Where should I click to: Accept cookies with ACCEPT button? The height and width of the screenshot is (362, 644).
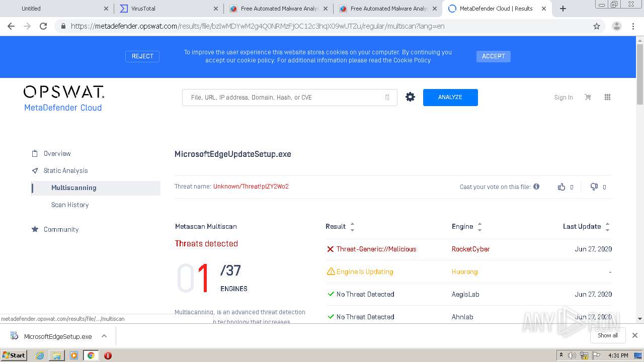pyautogui.click(x=494, y=56)
